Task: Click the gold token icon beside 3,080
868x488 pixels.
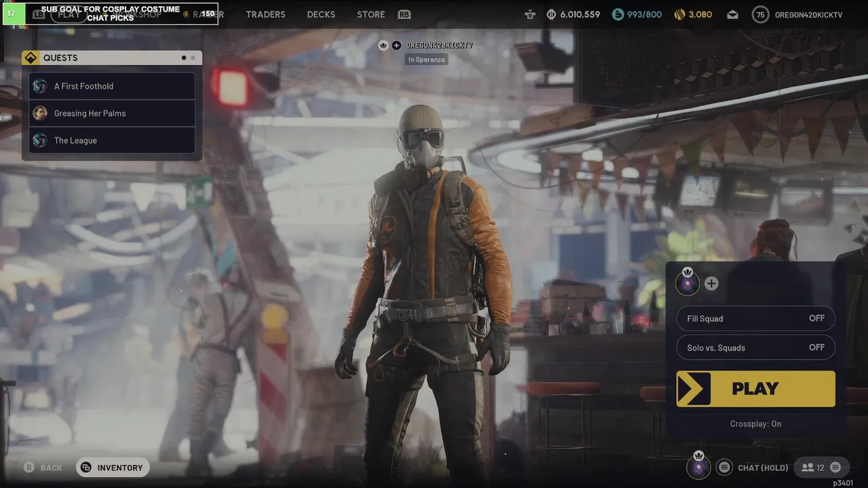Action: pos(679,14)
